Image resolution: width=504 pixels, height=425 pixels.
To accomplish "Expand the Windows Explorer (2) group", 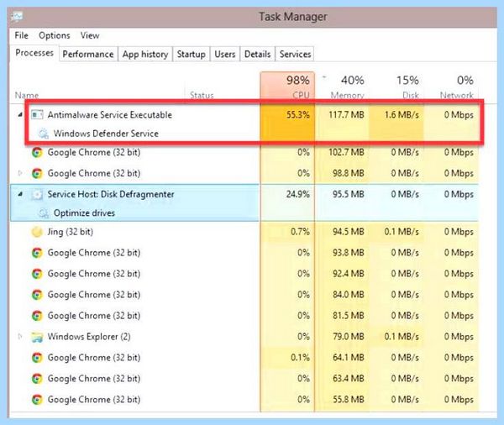I will pyautogui.click(x=20, y=337).
